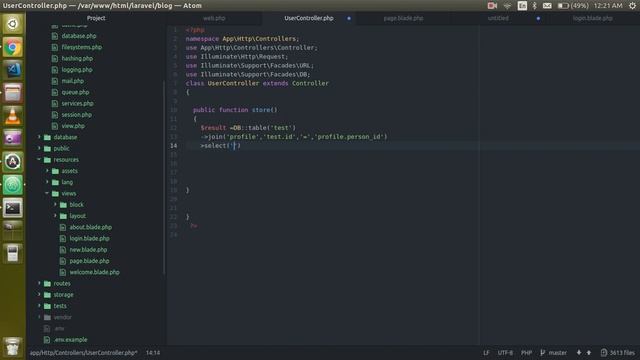Switch to the web.php tab
The height and width of the screenshot is (360, 640).
(x=214, y=18)
